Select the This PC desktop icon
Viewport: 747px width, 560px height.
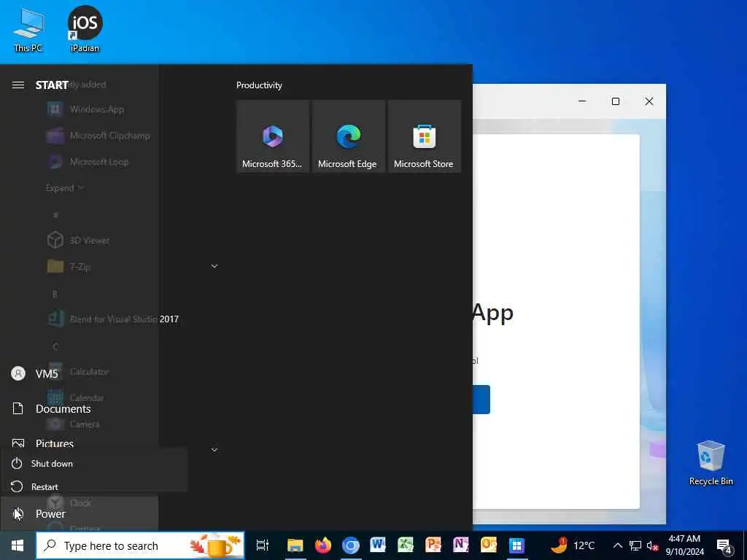click(28, 30)
